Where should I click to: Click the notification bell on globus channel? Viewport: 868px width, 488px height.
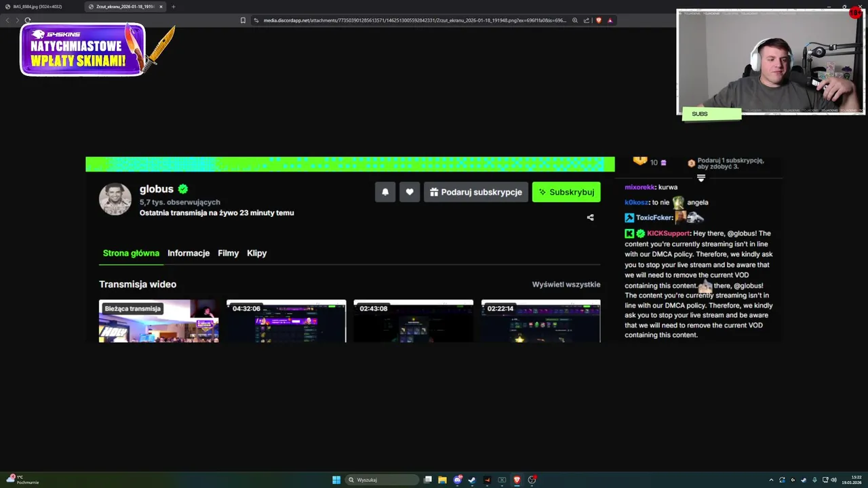[385, 192]
